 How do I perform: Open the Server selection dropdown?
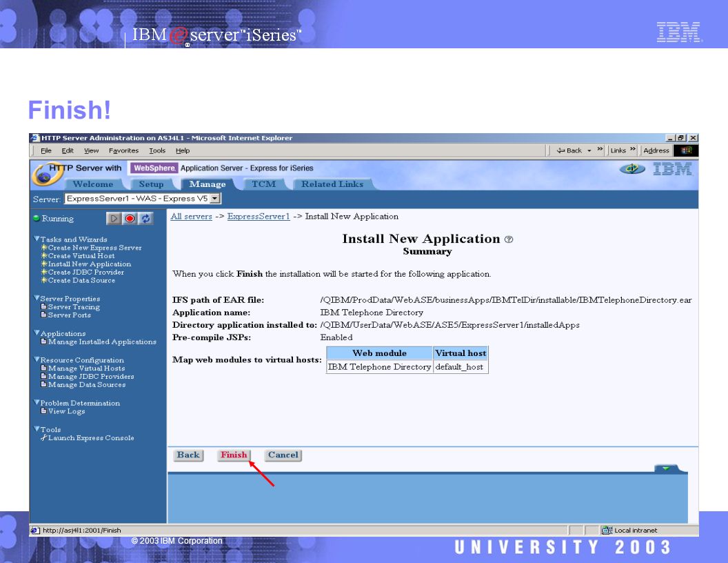pos(214,199)
